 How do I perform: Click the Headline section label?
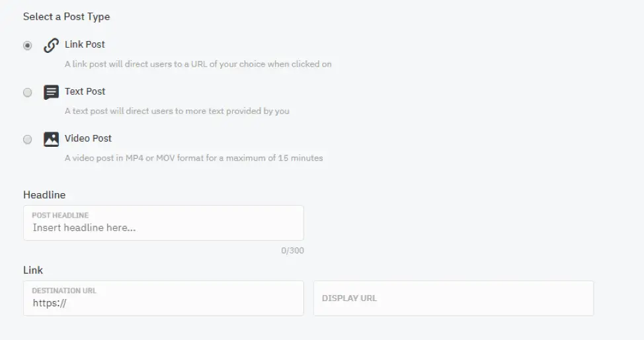(44, 195)
